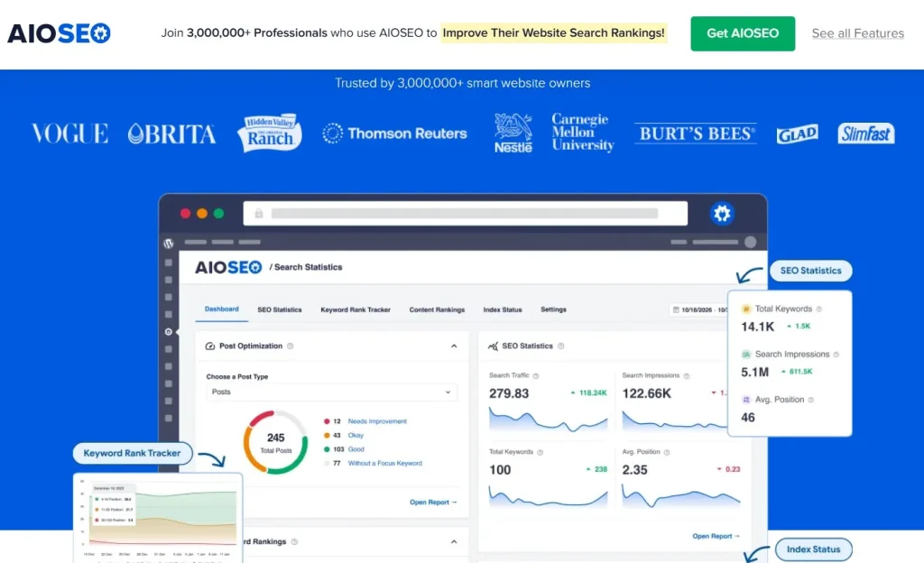The width and height of the screenshot is (924, 563).
Task: Click the red Needs Improvement legend dot
Action: (327, 420)
